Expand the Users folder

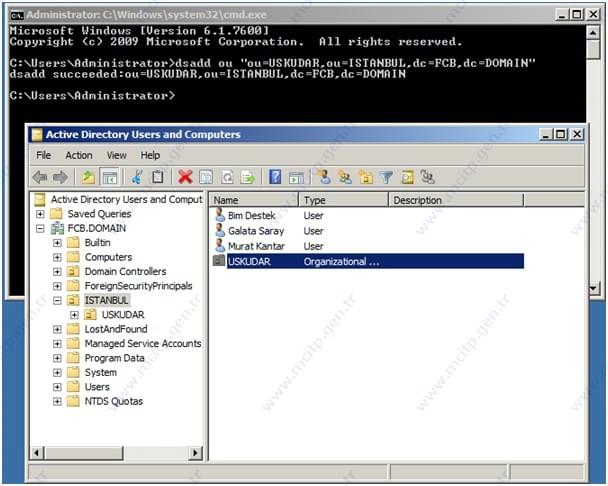tap(57, 387)
